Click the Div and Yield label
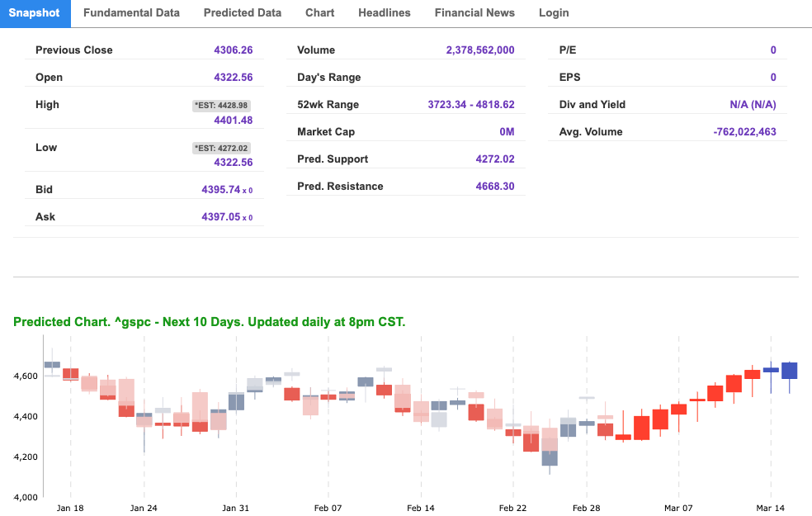 coord(592,105)
